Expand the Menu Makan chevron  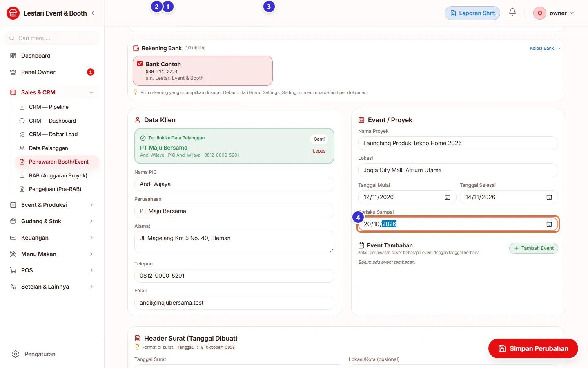91,254
